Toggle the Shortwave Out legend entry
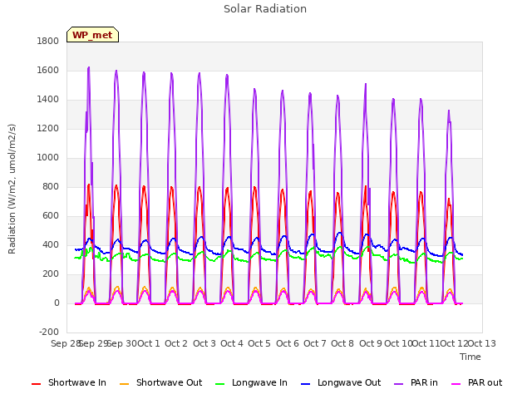The height and width of the screenshot is (399, 532). coord(160,382)
